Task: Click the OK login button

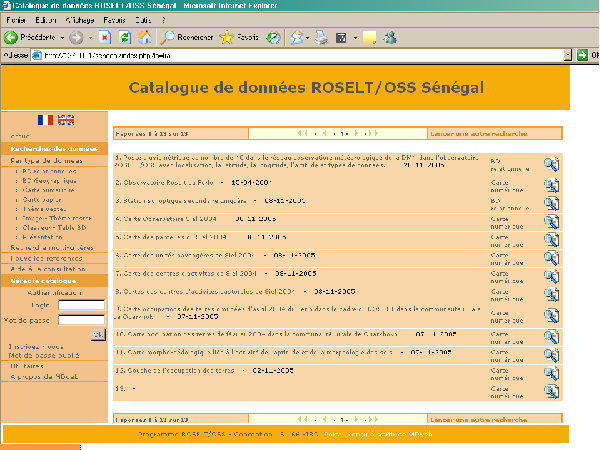Action: pyautogui.click(x=98, y=335)
